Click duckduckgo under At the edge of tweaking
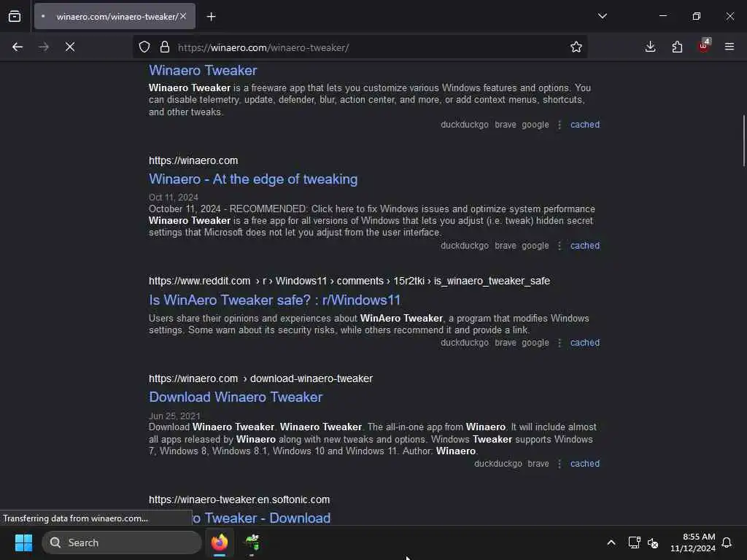Image resolution: width=747 pixels, height=560 pixels. tap(465, 246)
